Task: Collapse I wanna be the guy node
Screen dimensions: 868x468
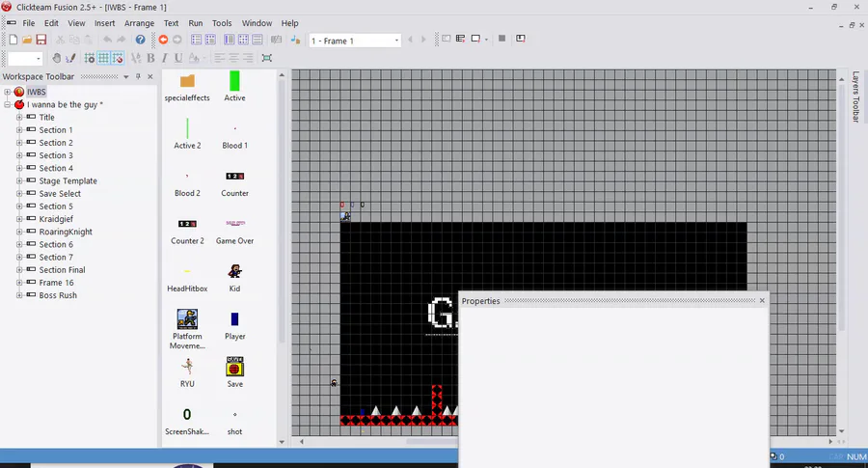Action: [x=7, y=104]
